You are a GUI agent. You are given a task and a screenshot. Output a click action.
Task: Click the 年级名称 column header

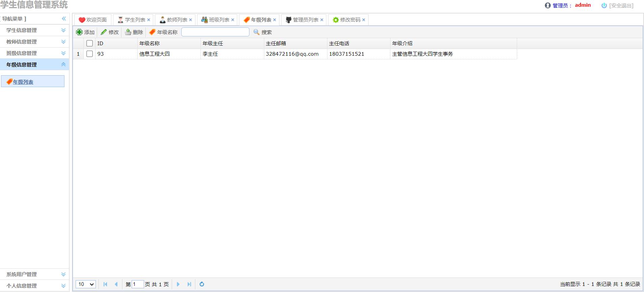(x=169, y=43)
